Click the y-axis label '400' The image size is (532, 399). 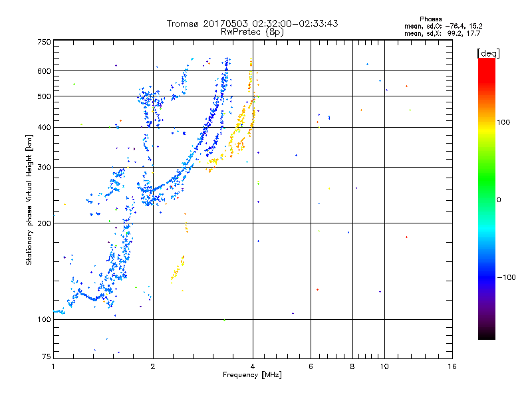(45, 127)
